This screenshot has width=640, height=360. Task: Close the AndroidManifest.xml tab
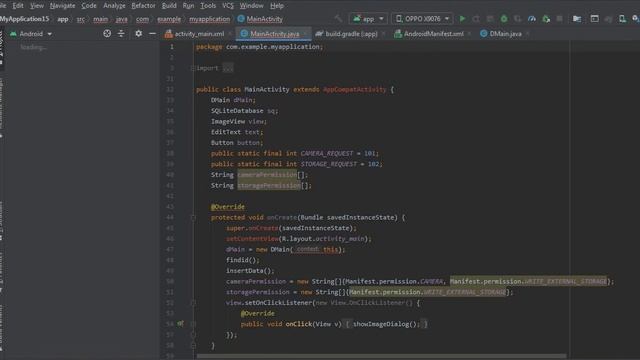tap(469, 34)
